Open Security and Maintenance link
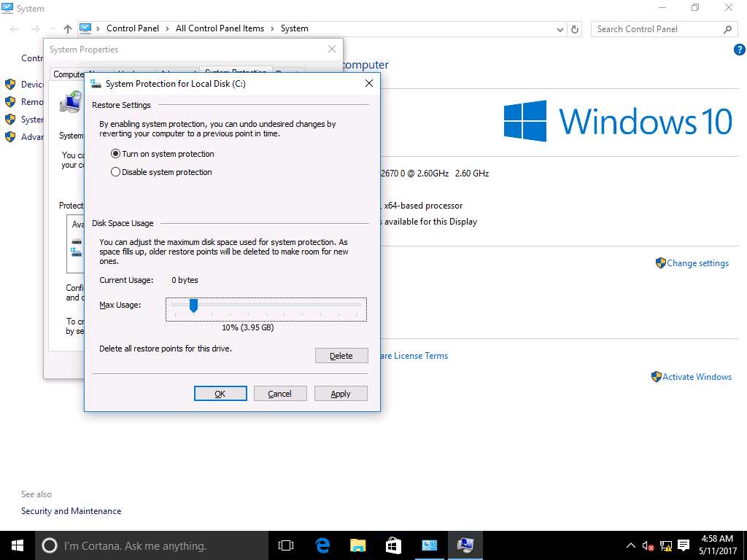This screenshot has height=560, width=747. pos(71,511)
